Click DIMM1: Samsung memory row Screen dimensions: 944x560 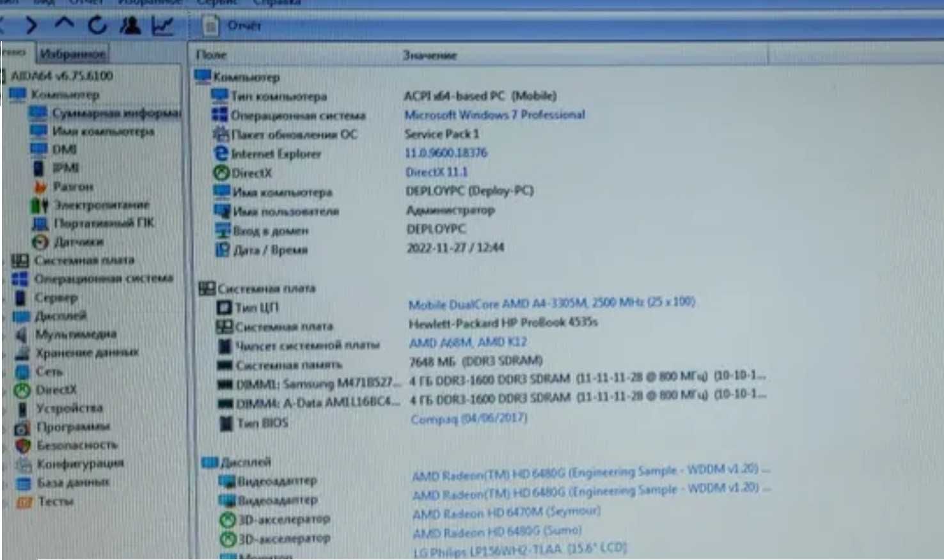[x=491, y=382]
